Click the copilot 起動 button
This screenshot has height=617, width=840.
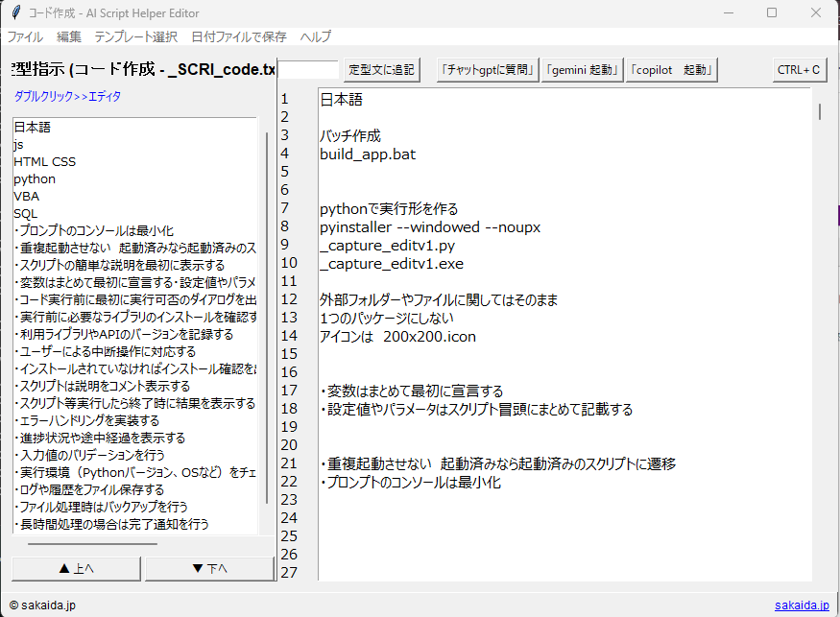point(672,70)
